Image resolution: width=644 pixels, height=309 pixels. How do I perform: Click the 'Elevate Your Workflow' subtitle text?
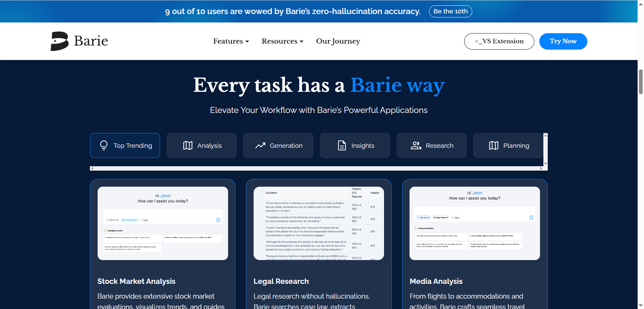point(319,110)
